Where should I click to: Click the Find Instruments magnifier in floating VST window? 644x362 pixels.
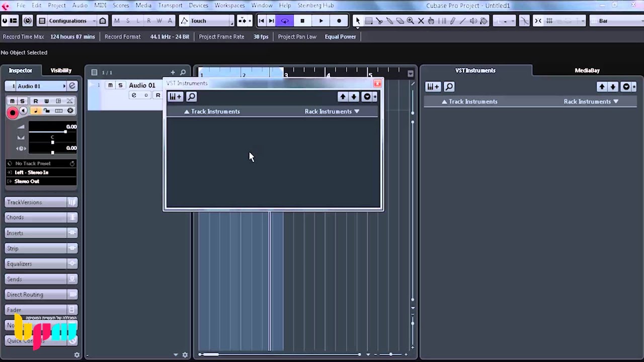191,97
